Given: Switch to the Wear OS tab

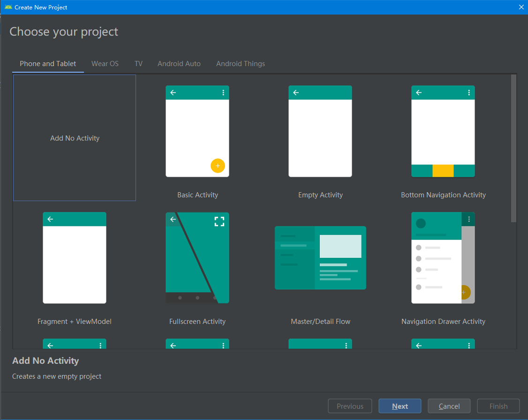Looking at the screenshot, I should pos(105,64).
